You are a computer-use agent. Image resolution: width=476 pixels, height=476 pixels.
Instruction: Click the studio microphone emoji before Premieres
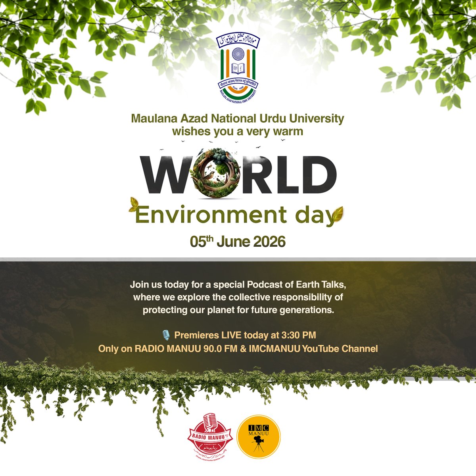pyautogui.click(x=166, y=335)
